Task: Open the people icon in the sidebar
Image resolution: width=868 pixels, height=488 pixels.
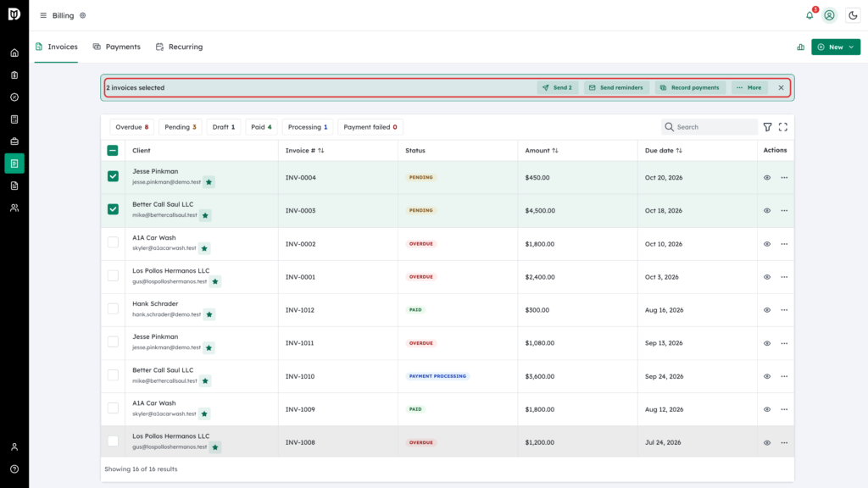Action: [x=14, y=208]
